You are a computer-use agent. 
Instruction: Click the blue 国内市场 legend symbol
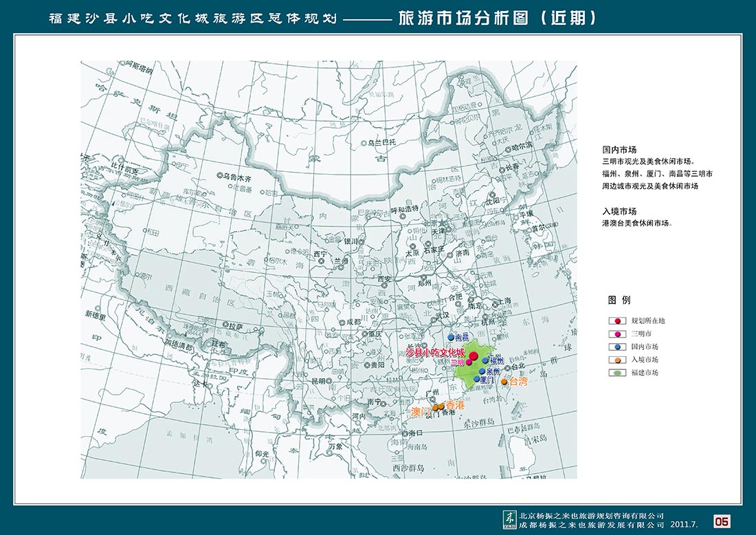[617, 347]
